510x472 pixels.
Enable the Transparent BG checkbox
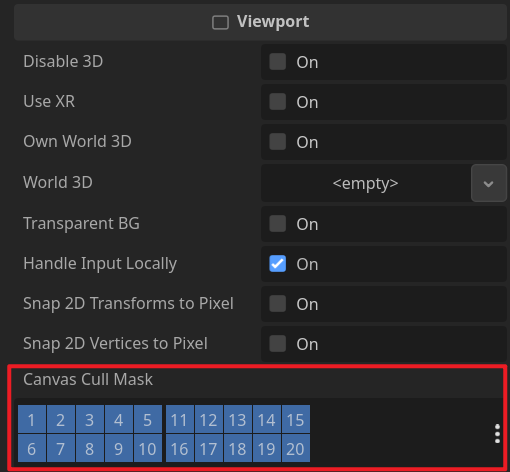[x=277, y=224]
